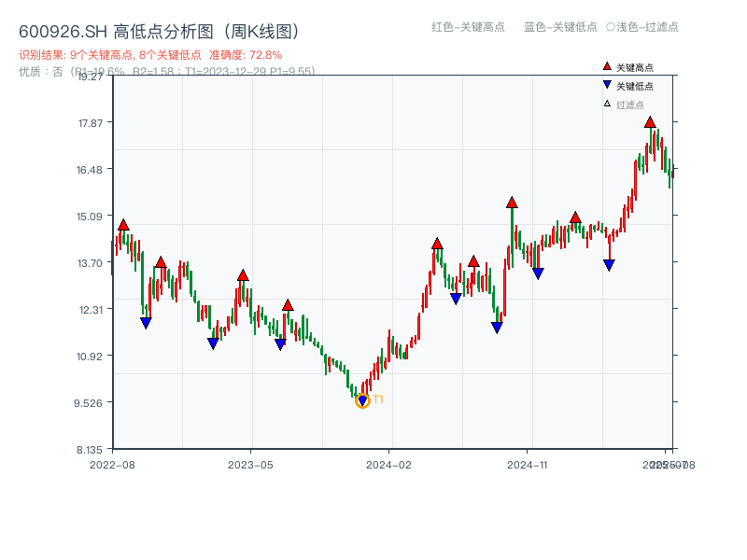Click blue key-low marker between the two mid-2024 highs
The height and width of the screenshot is (560, 747).
tap(456, 299)
